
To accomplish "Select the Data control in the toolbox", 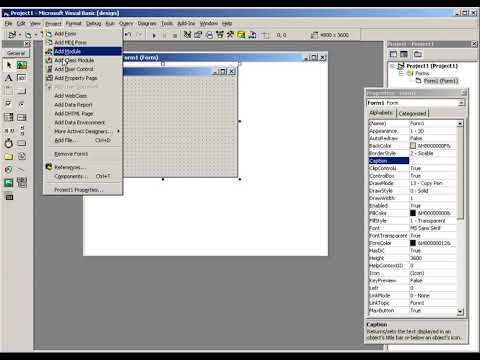I will click(x=22, y=182).
